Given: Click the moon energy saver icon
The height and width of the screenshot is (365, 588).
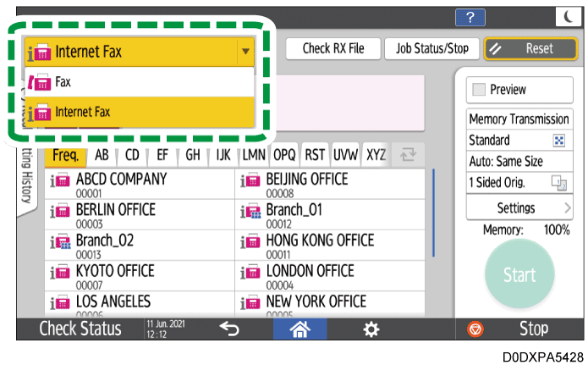Looking at the screenshot, I should [x=565, y=18].
